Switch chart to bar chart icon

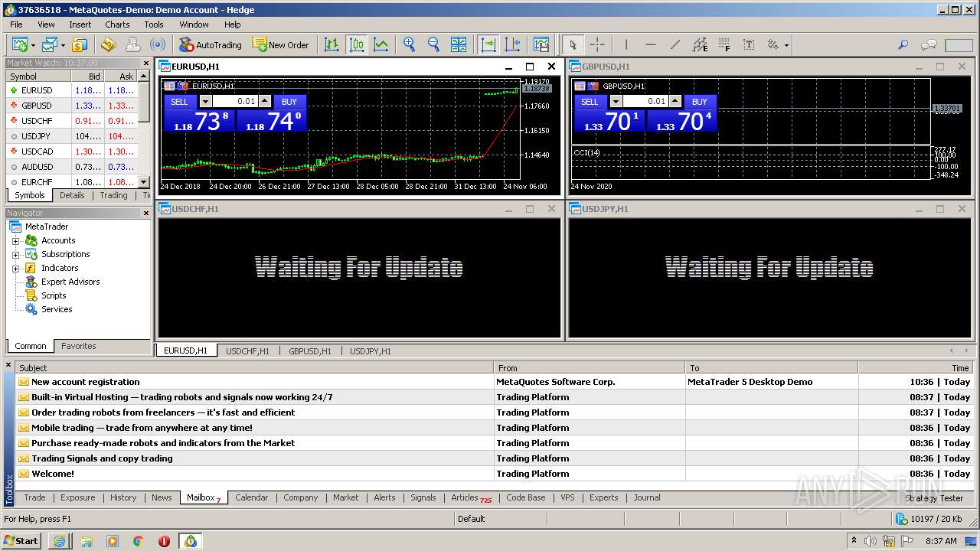pyautogui.click(x=332, y=44)
